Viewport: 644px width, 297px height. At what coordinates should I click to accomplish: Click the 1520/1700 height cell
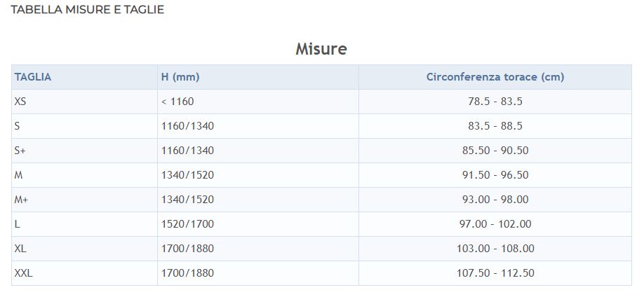click(x=187, y=224)
